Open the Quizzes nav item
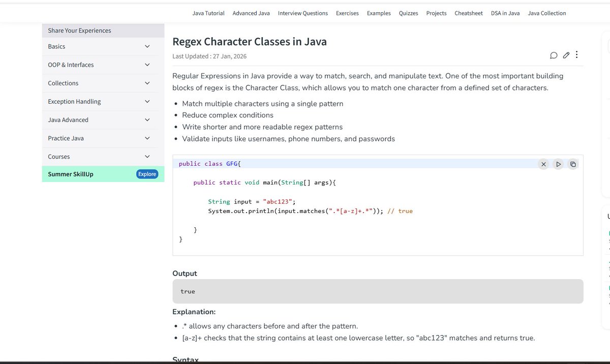 (x=408, y=13)
